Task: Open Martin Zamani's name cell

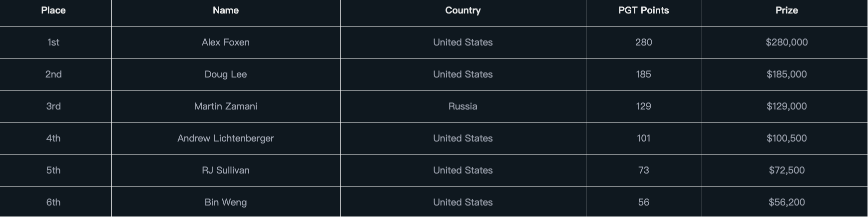Action: click(226, 106)
